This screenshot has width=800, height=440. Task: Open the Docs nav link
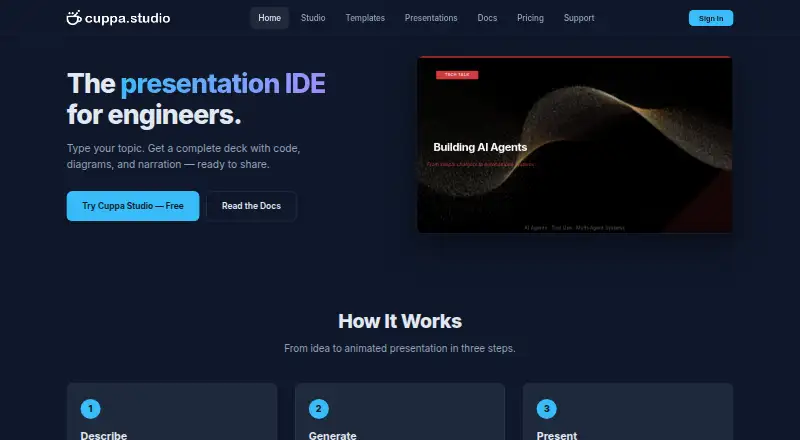tap(487, 18)
